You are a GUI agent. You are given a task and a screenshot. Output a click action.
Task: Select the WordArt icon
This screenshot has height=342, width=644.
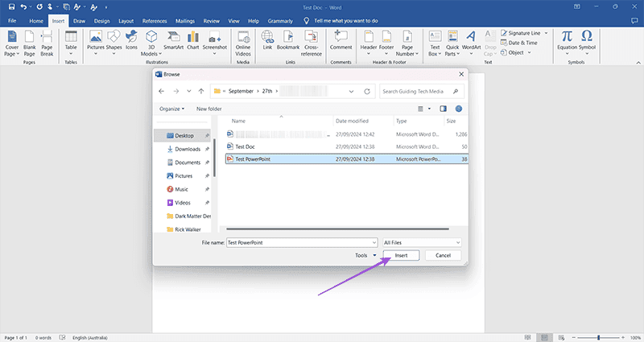470,37
